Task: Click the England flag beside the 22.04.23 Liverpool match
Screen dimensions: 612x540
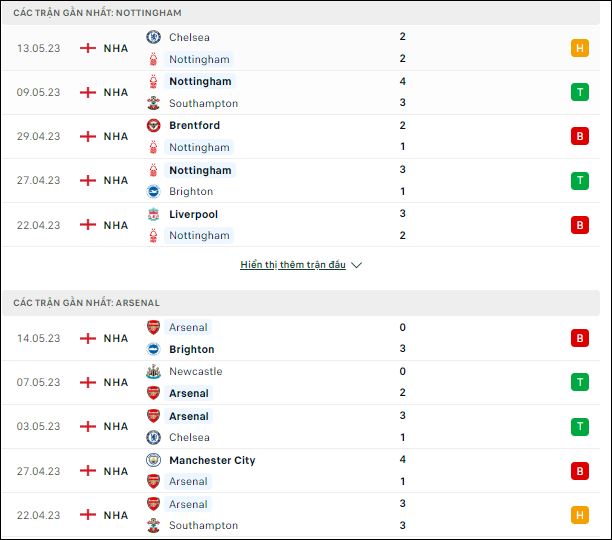Action: click(88, 225)
